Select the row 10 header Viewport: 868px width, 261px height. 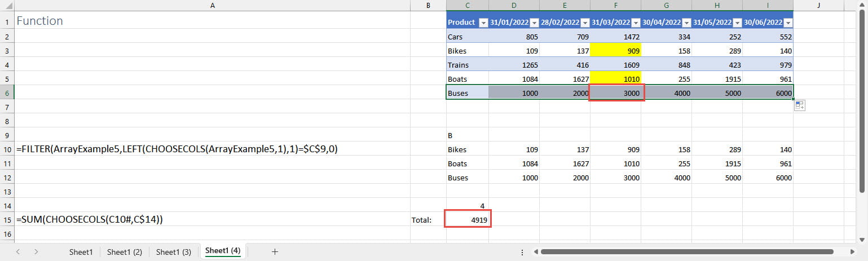click(7, 149)
